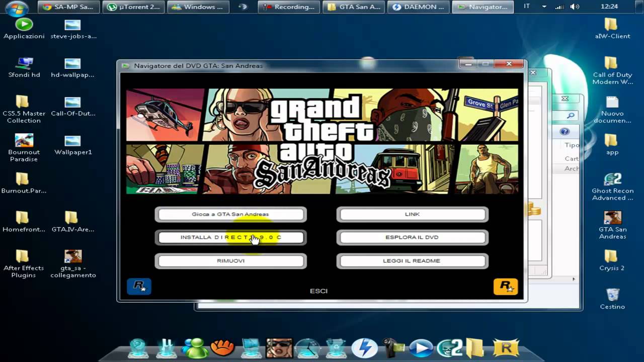Open Crysis 2 folder on desktop
This screenshot has width=644, height=362.
612,261
